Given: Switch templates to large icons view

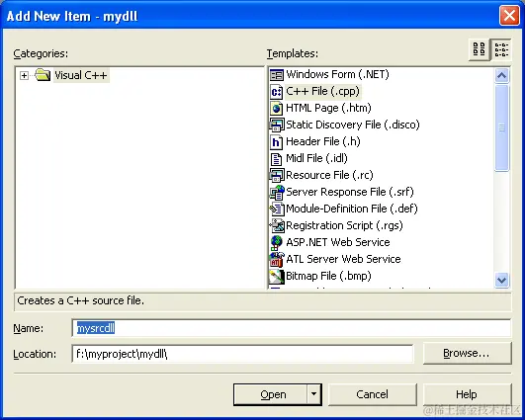Looking at the screenshot, I should (479, 49).
